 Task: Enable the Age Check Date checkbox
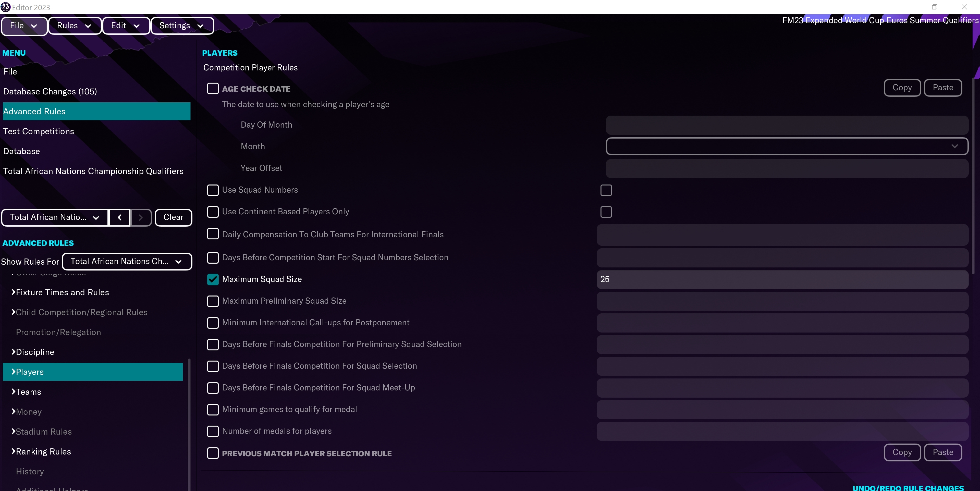213,89
